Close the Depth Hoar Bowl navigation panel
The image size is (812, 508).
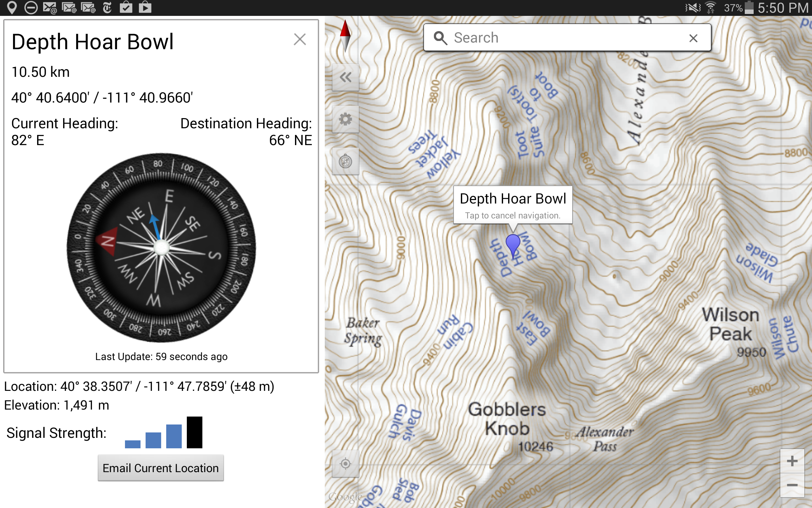click(300, 39)
